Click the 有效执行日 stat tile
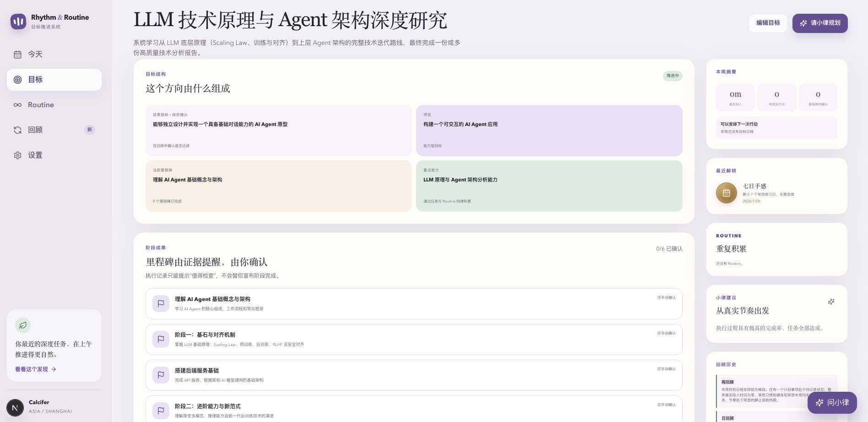This screenshot has height=422, width=868. (777, 98)
